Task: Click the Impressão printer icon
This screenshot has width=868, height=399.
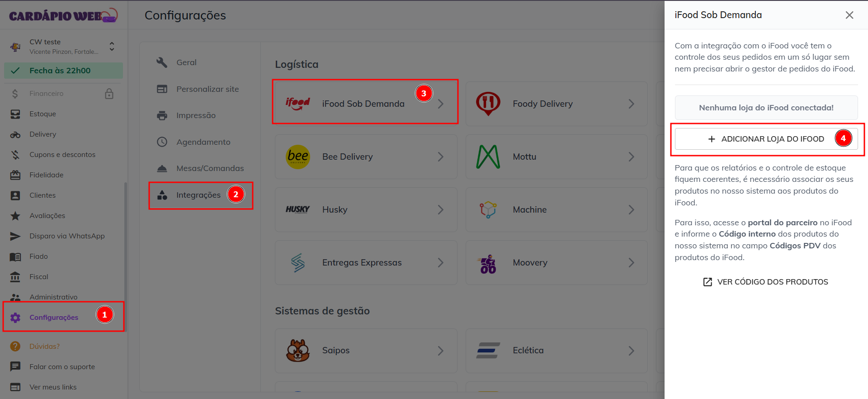Action: (162, 115)
